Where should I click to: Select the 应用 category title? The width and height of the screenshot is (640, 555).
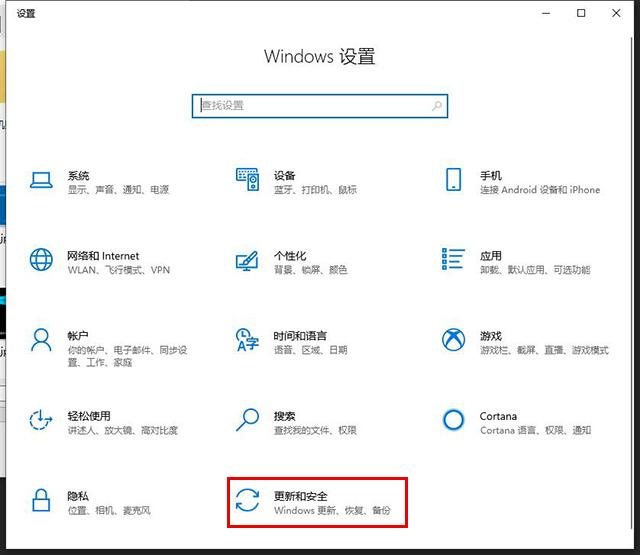pos(491,256)
